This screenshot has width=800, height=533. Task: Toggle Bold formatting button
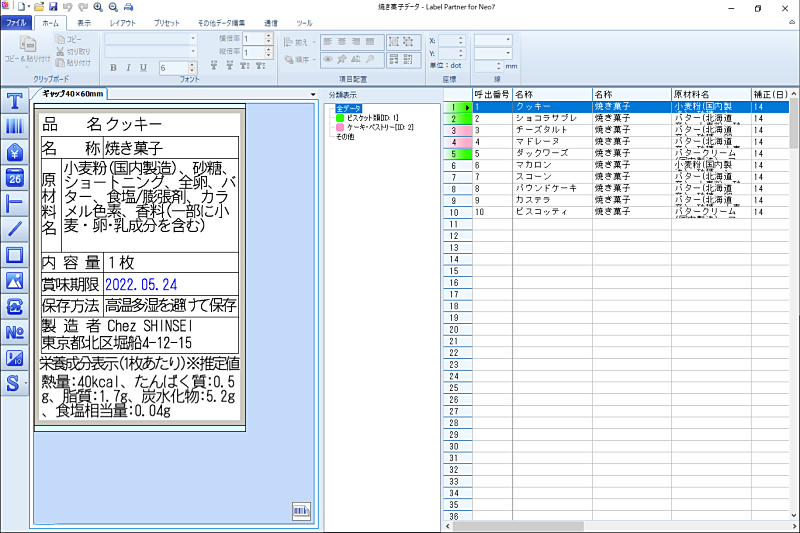pyautogui.click(x=114, y=68)
